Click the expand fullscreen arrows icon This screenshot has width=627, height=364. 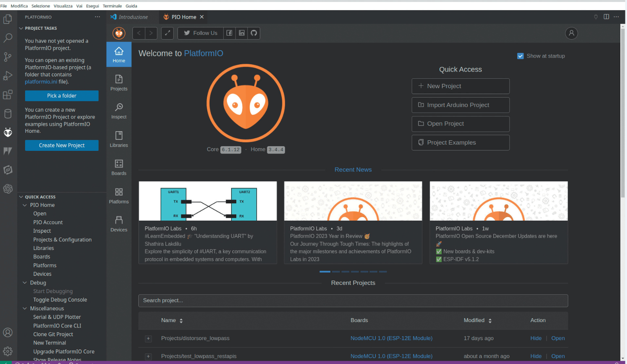coord(167,33)
